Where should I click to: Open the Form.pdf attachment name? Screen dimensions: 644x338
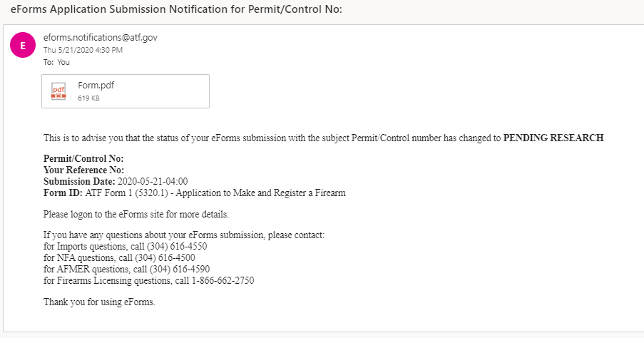pos(96,86)
